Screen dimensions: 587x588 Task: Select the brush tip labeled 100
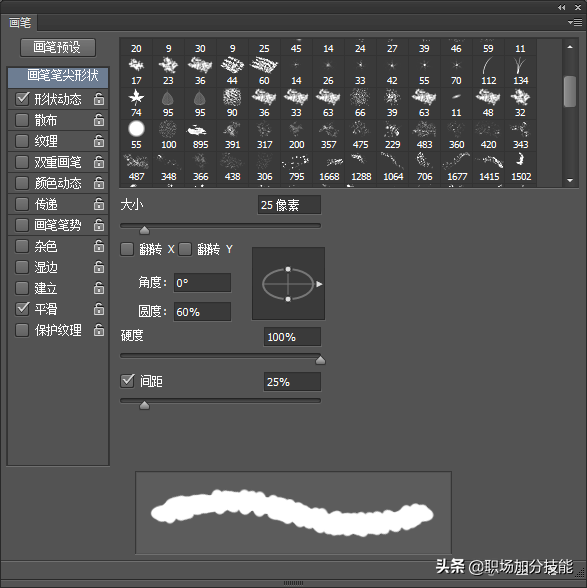[x=168, y=135]
